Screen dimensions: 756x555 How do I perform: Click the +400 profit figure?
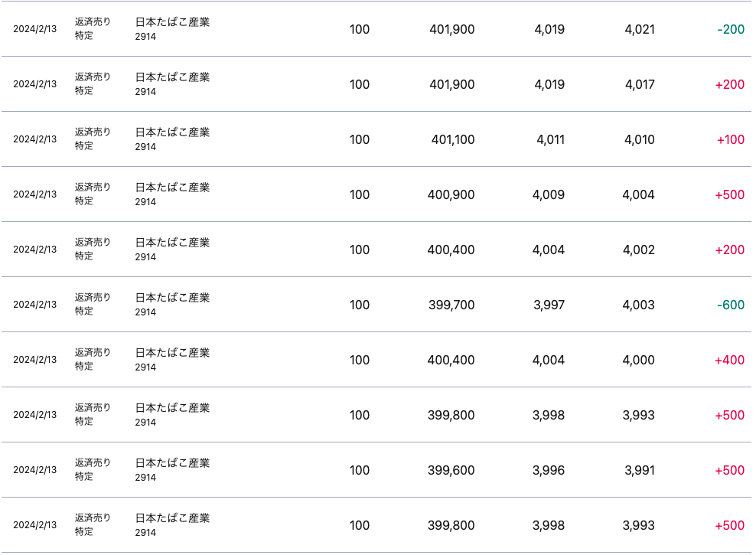tap(729, 361)
